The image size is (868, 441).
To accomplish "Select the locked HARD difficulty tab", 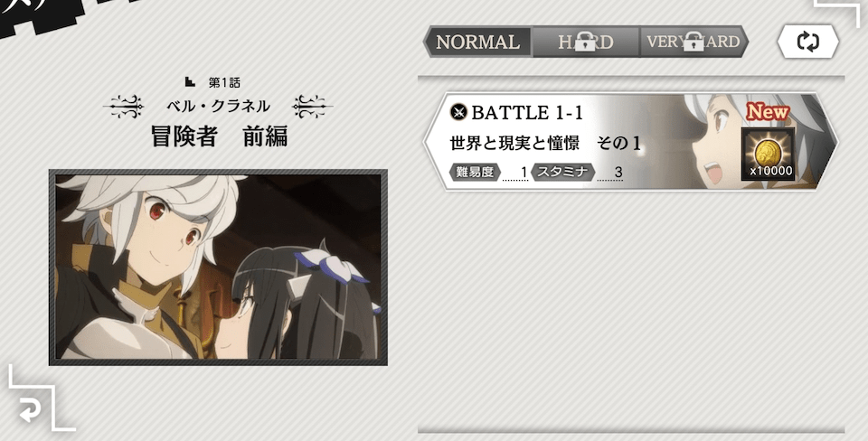I will tap(586, 42).
